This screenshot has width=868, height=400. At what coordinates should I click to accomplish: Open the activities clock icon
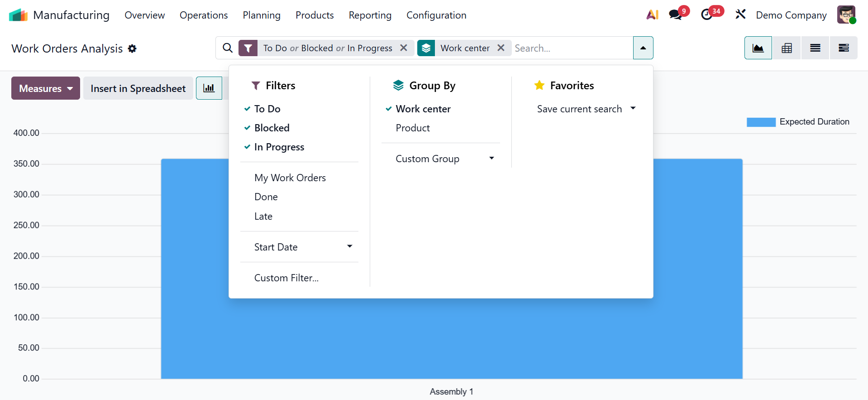coord(706,15)
